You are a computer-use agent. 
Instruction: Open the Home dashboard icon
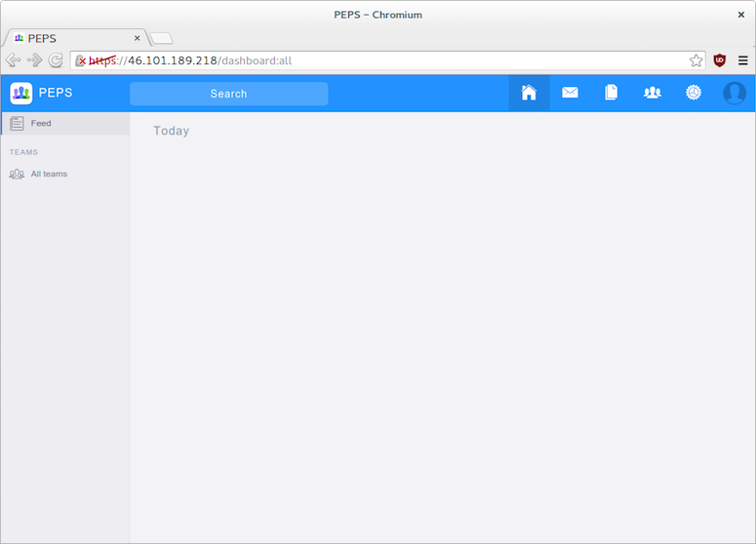[529, 93]
